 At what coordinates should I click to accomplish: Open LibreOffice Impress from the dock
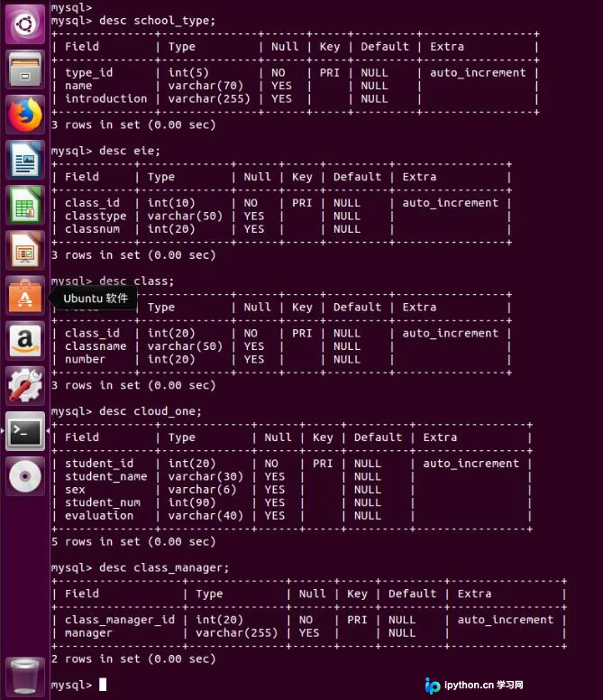(25, 250)
